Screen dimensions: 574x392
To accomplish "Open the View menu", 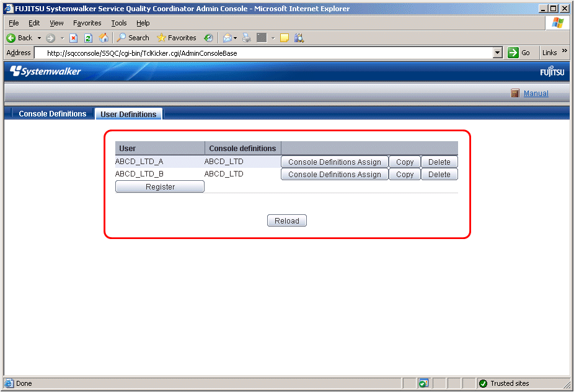I will pyautogui.click(x=57, y=23).
